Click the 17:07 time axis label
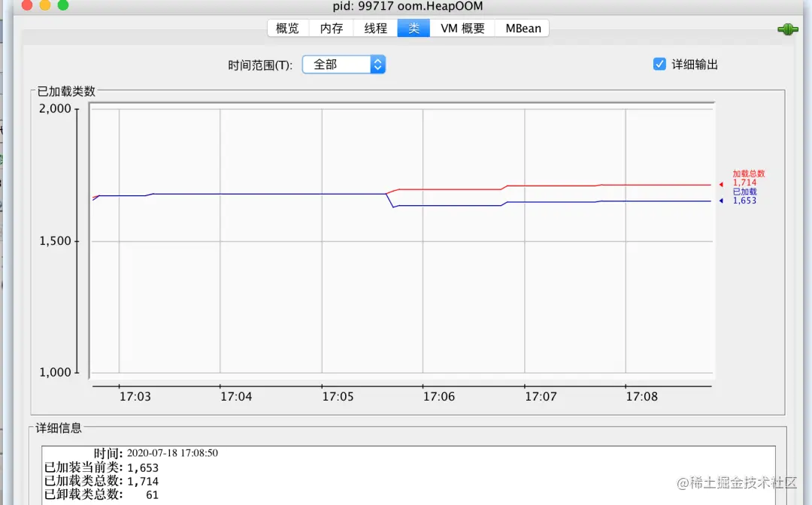 click(x=541, y=397)
